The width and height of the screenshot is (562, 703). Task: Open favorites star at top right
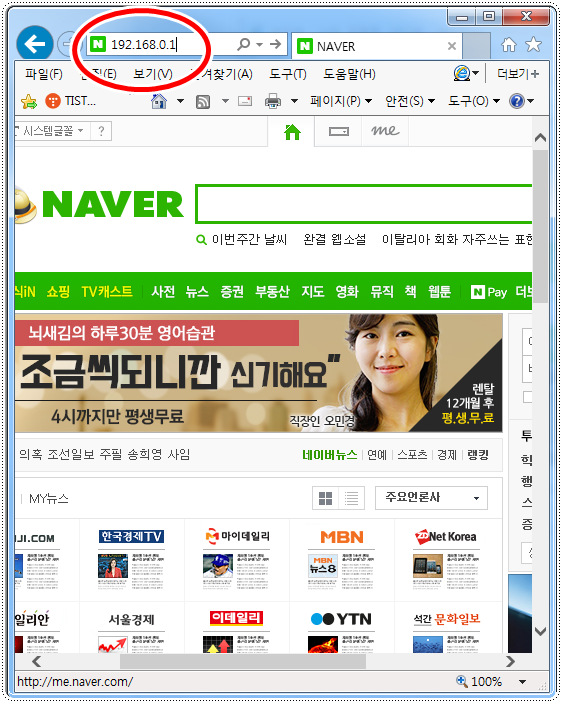click(533, 44)
